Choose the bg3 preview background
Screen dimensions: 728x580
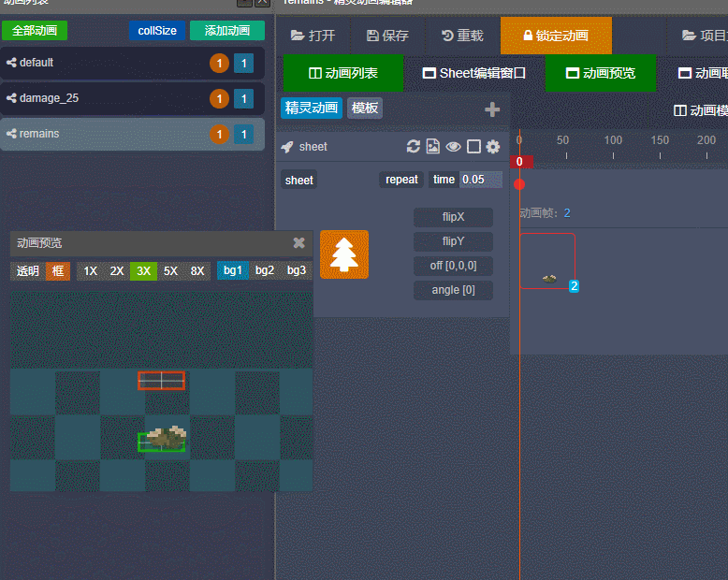click(297, 270)
